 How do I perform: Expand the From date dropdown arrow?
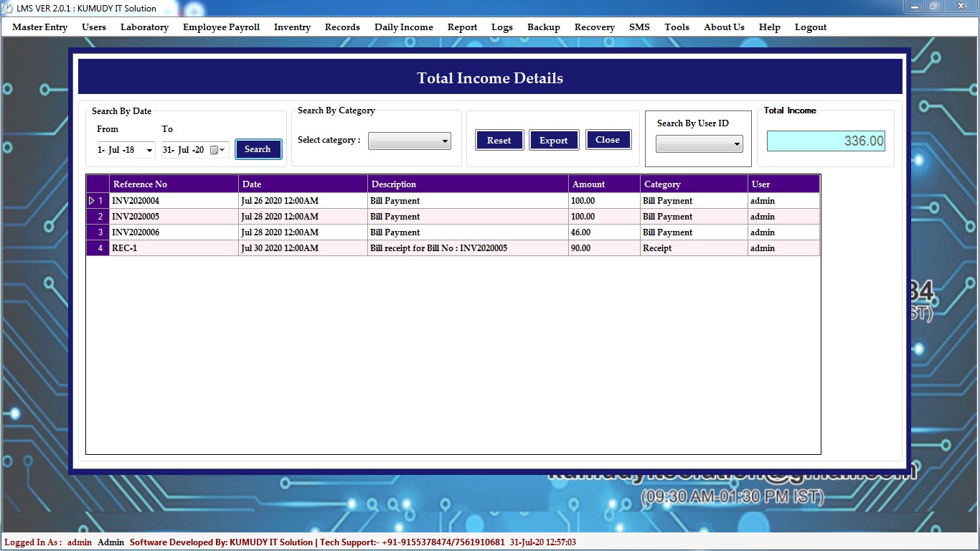pos(149,150)
